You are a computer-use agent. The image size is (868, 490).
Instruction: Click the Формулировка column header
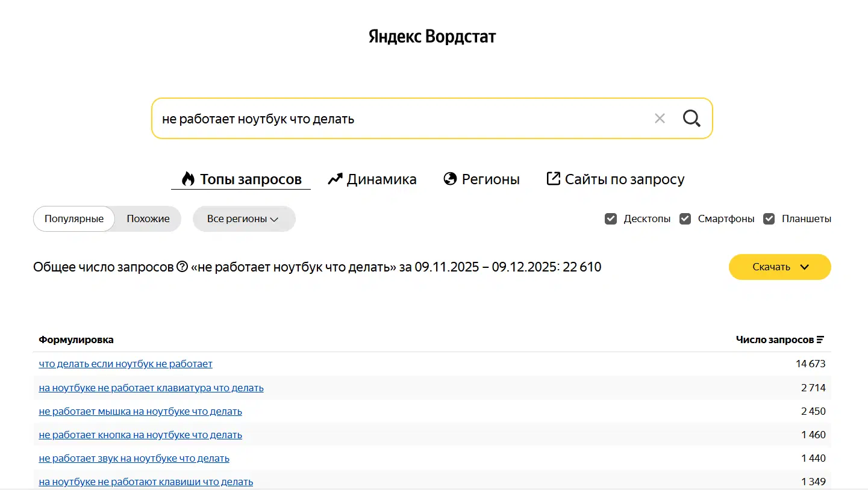[76, 340]
